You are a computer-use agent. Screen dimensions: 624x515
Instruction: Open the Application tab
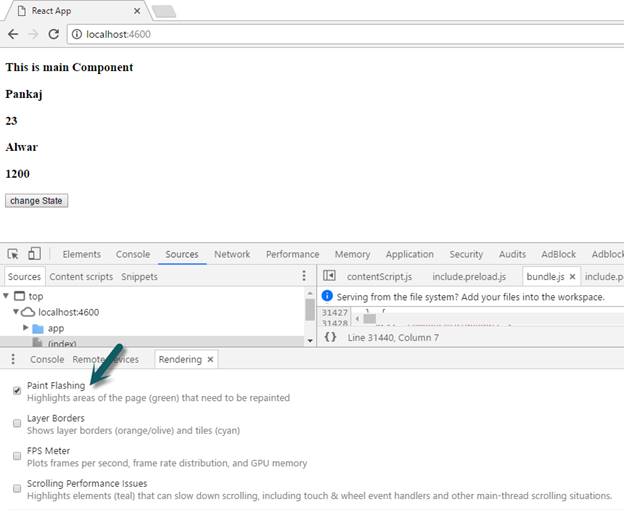tap(410, 254)
